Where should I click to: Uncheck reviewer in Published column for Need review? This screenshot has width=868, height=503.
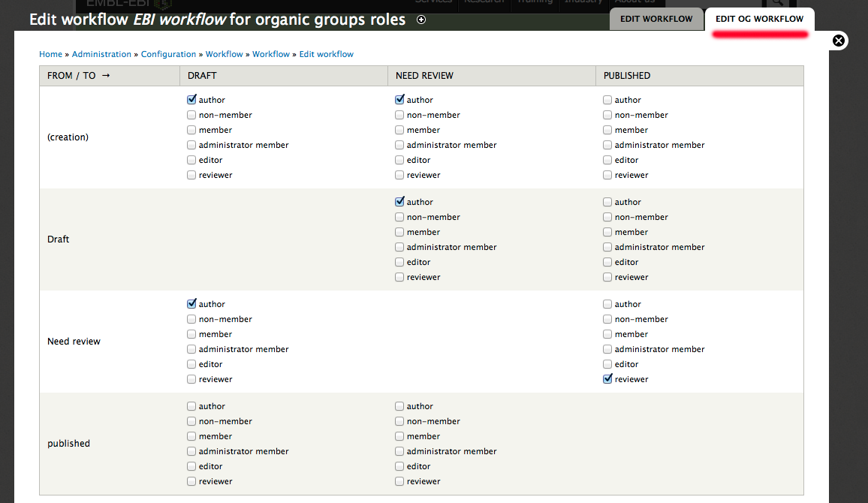(x=607, y=378)
